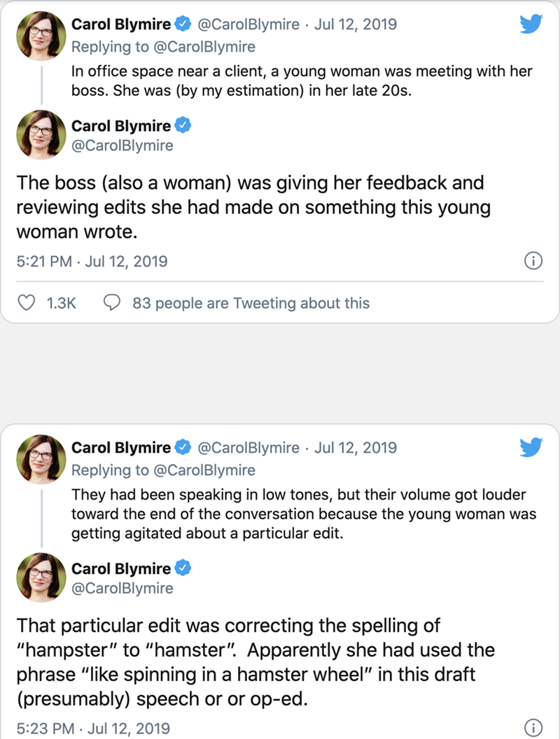Open the "5:21 PM · Jul 12, 2019" timestamp link
560x739 pixels.
coord(91,262)
